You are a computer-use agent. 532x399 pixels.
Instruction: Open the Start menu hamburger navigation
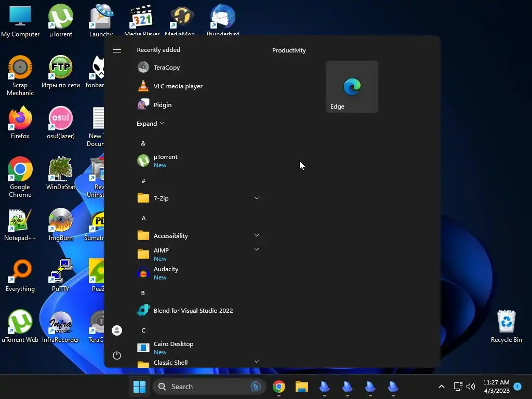click(x=117, y=49)
